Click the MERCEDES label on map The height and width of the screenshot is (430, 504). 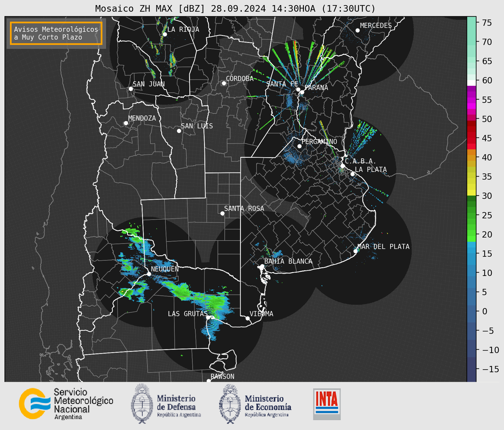[376, 26]
